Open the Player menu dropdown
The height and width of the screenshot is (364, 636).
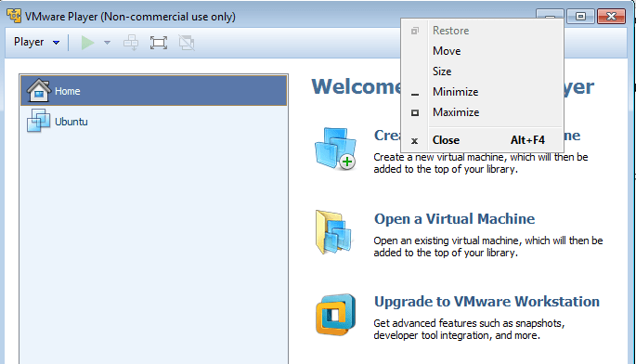click(36, 42)
